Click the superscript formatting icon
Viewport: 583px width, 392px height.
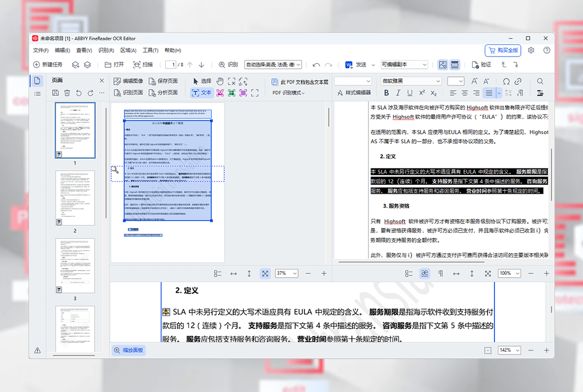click(422, 93)
